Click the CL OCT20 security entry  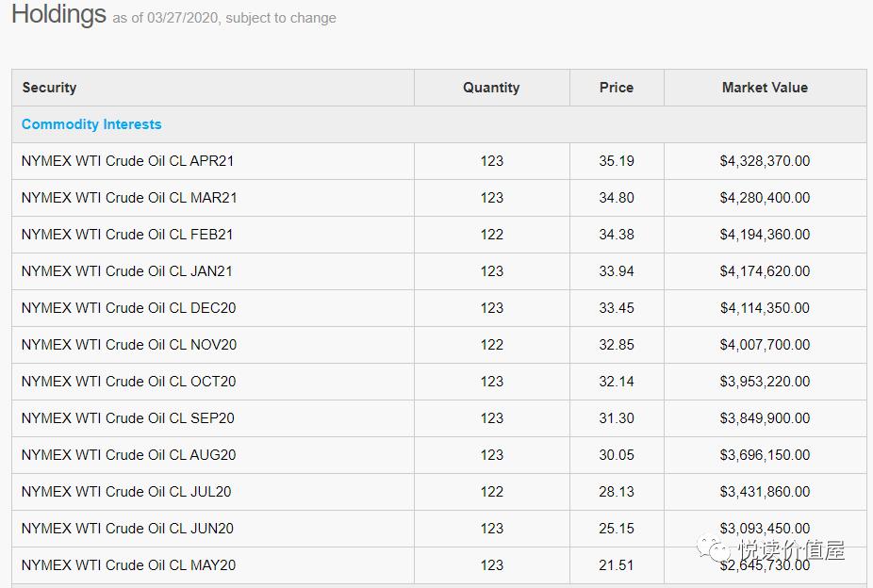point(128,382)
